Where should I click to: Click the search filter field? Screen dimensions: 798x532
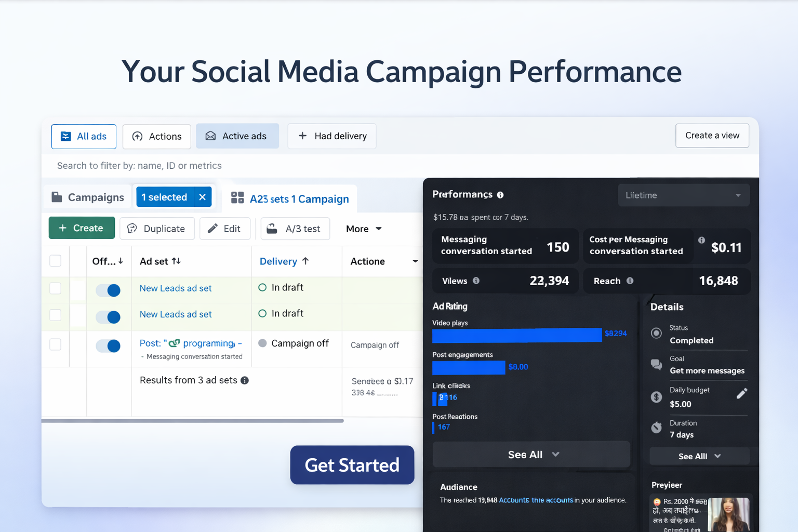point(208,165)
